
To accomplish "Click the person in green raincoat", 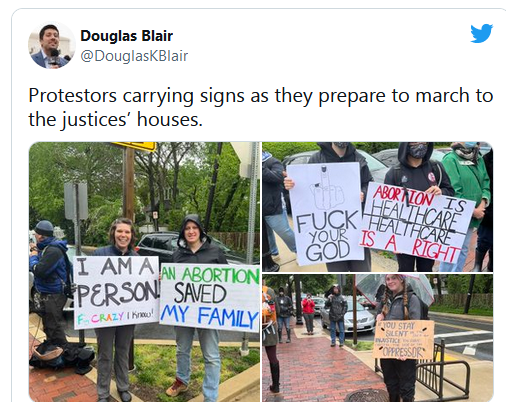I will 466,205.
